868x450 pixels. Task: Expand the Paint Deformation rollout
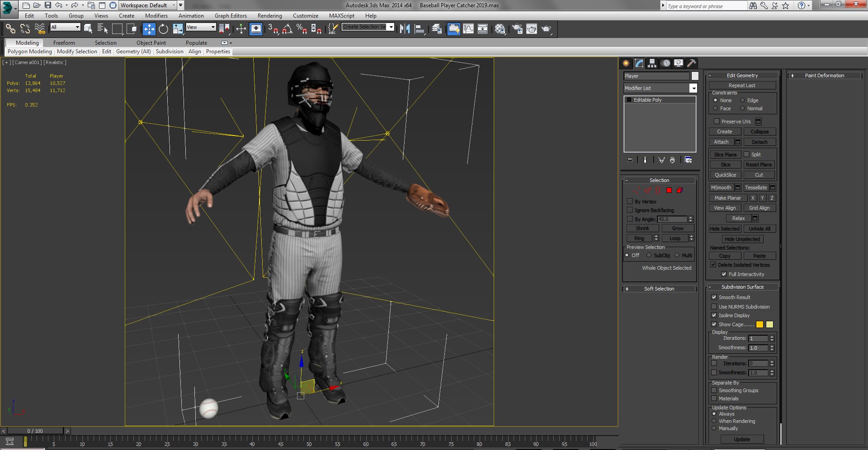824,75
